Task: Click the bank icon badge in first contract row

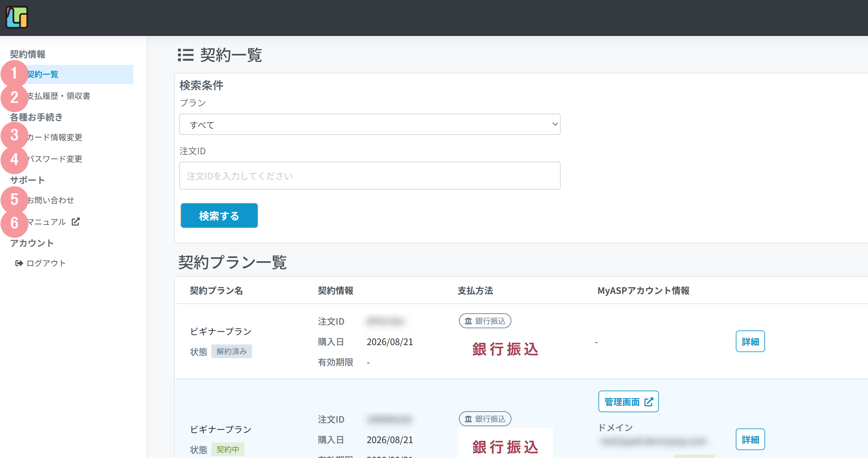Action: click(x=485, y=321)
